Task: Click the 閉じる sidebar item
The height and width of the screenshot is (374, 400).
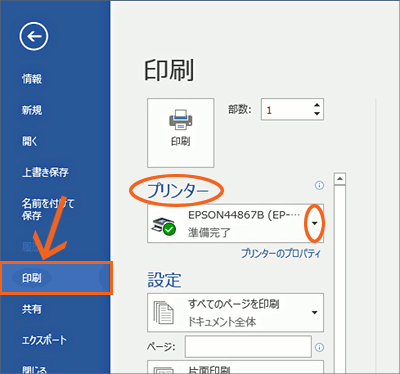Action: coord(34,369)
